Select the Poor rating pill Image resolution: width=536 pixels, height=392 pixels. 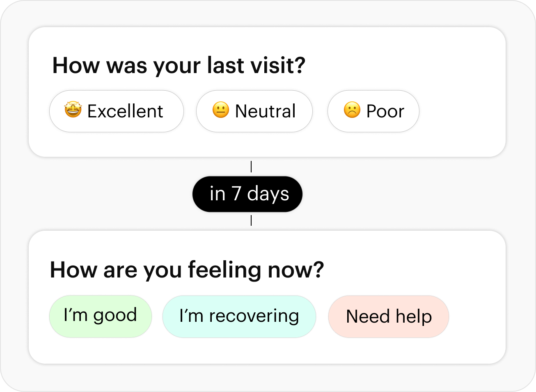click(x=373, y=111)
